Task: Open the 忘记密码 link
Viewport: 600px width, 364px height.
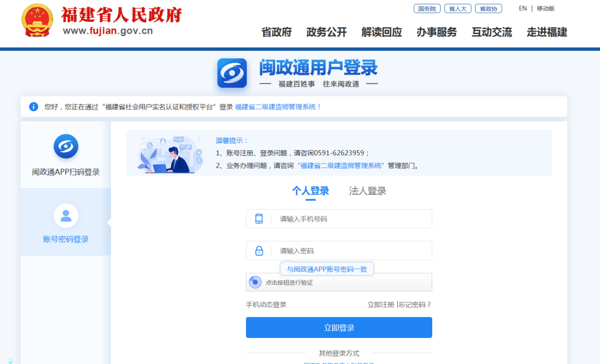Action: point(415,305)
